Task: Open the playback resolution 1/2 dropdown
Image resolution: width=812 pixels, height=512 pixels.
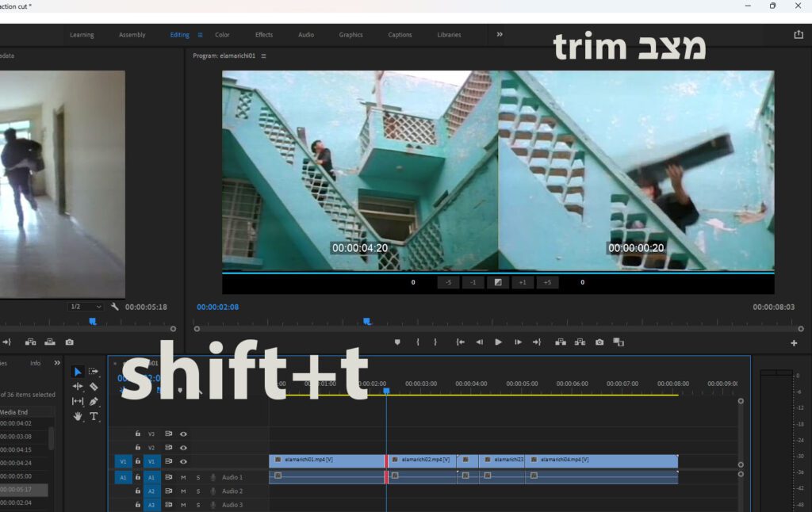Action: (x=86, y=307)
